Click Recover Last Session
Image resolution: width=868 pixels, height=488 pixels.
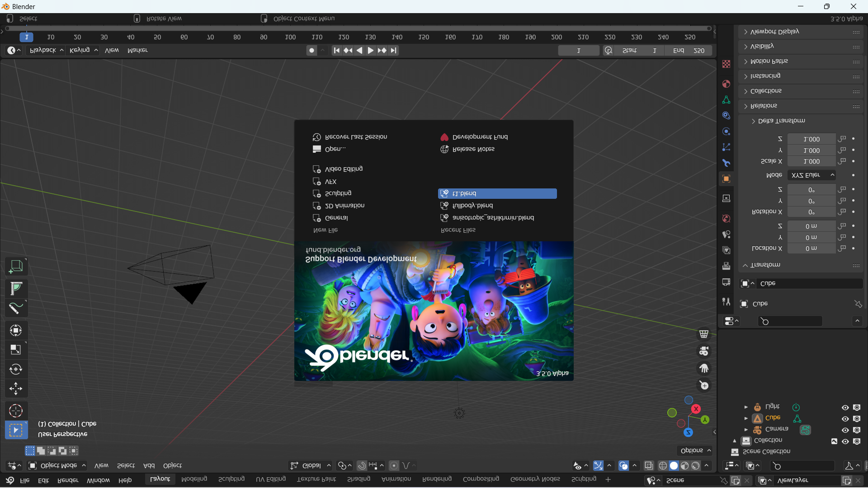(355, 137)
